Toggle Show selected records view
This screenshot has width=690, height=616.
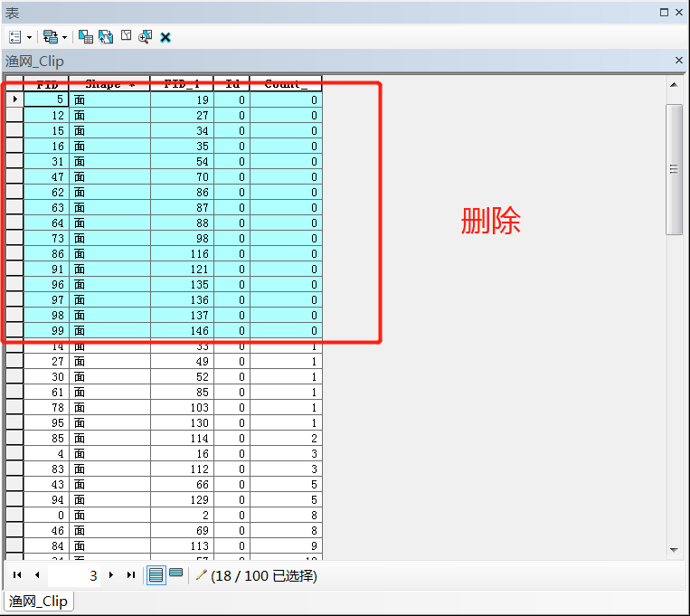(x=175, y=574)
